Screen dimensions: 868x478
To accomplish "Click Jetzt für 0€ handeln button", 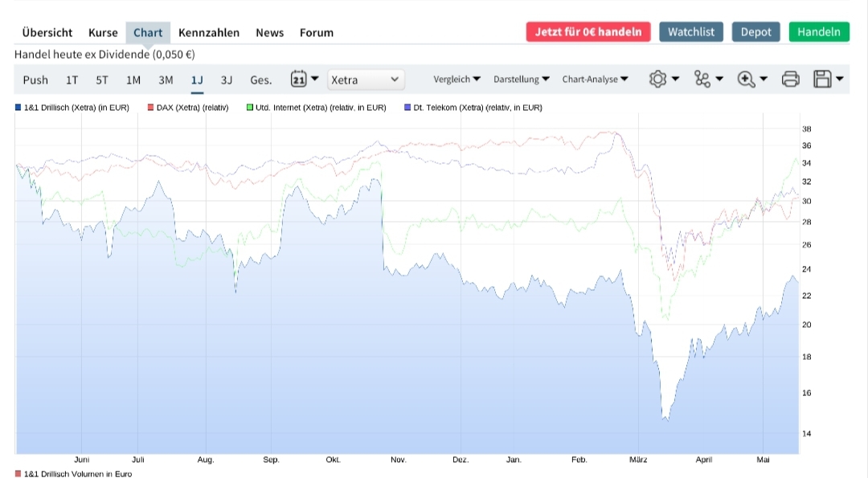I will pyautogui.click(x=588, y=31).
